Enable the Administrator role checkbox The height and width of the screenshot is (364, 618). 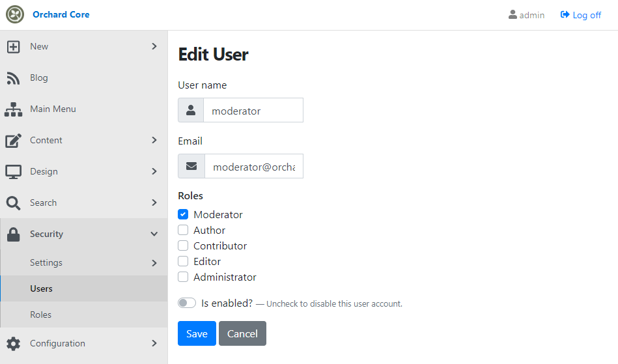pos(183,277)
